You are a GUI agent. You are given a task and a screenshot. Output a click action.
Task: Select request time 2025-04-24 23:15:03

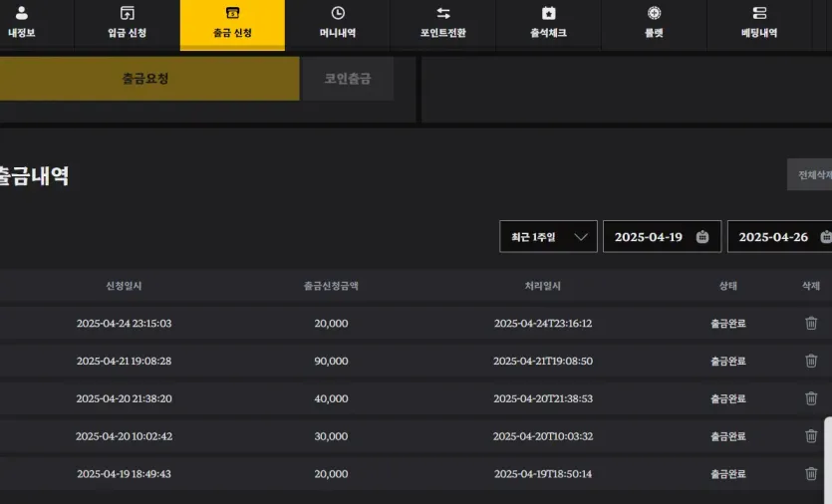[x=125, y=323]
